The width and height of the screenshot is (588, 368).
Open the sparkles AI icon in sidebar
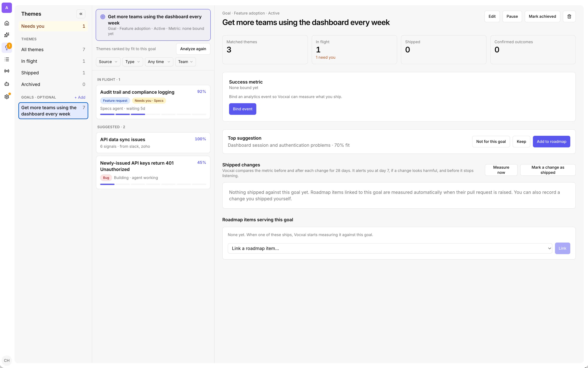[x=7, y=35]
